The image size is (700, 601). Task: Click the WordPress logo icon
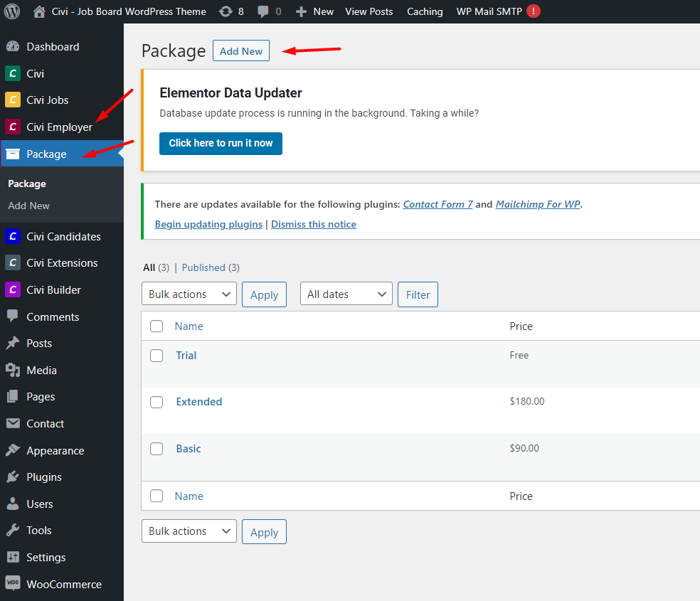12,11
